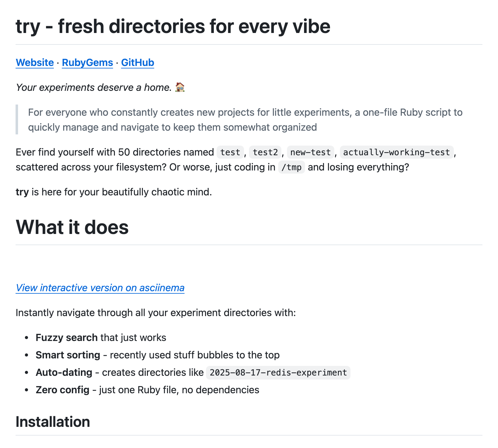
Task: Open the asciinema interactive version link
Action: click(x=100, y=288)
